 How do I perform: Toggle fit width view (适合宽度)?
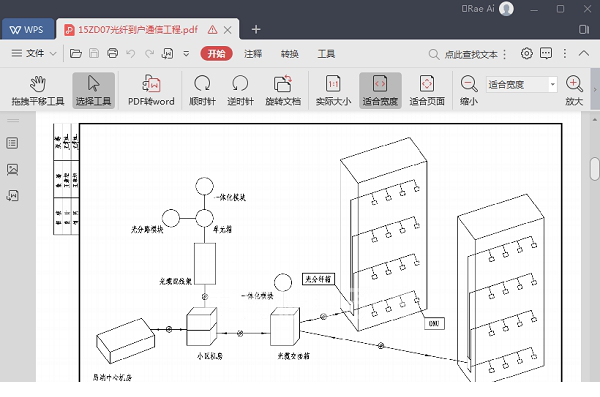coord(380,90)
